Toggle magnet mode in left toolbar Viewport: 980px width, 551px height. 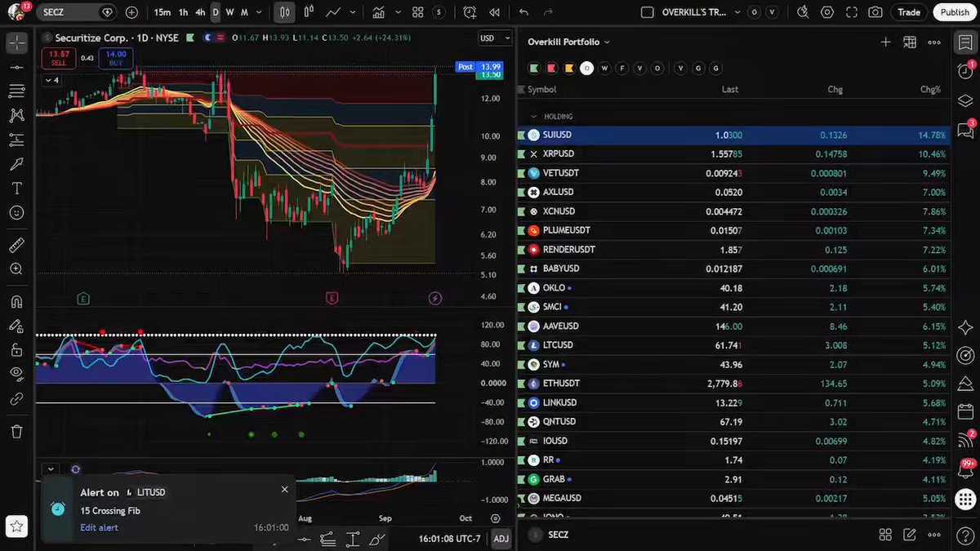(16, 301)
